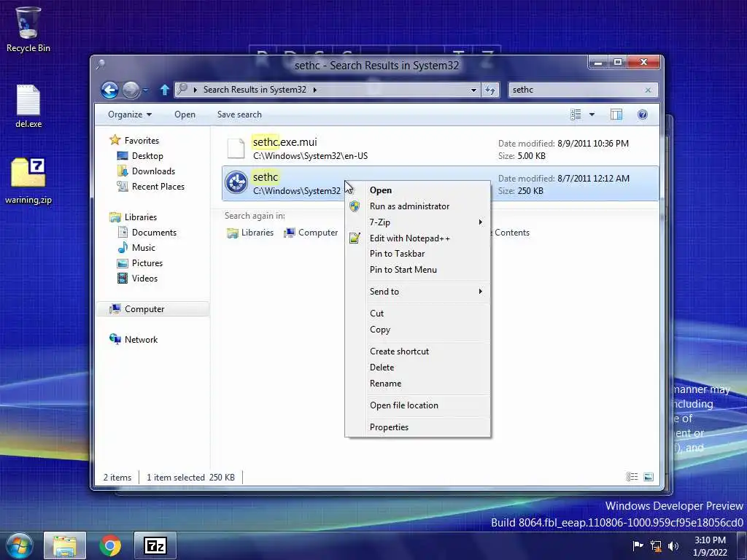This screenshot has height=560, width=747.
Task: Choose Edit with Notepad++
Action: [418, 238]
